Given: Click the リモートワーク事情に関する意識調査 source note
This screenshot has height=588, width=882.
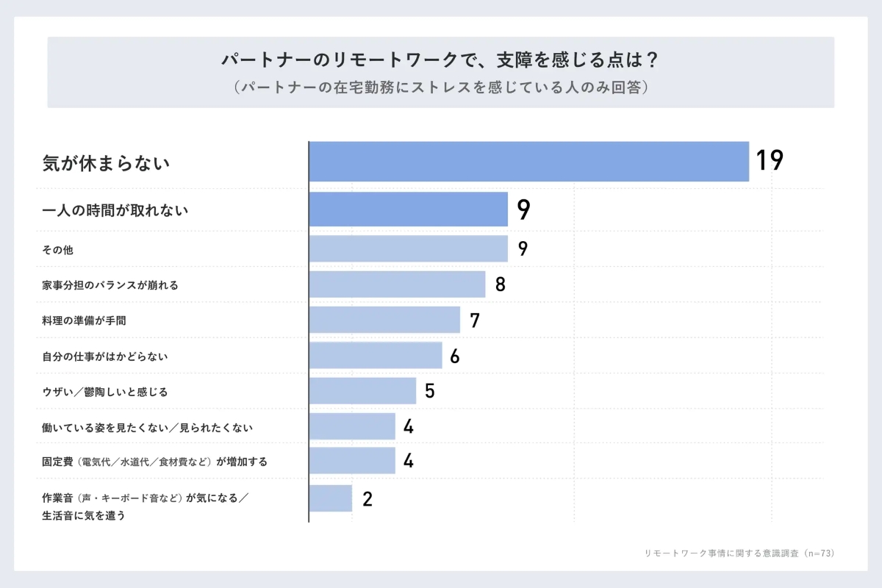Looking at the screenshot, I should [739, 553].
